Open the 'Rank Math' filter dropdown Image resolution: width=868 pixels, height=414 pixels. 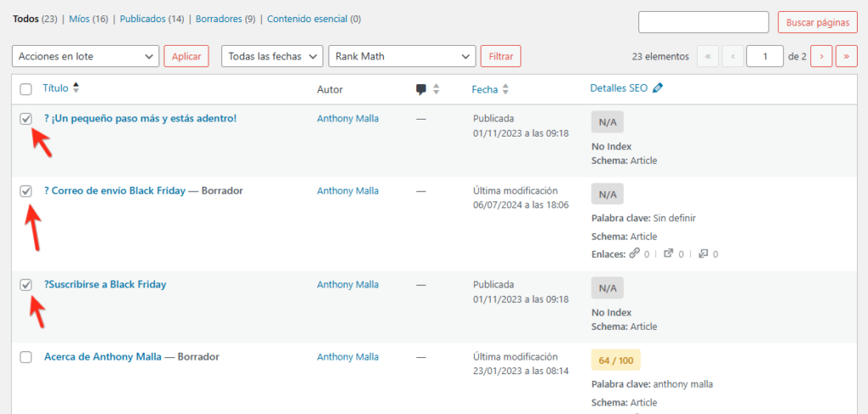[402, 57]
